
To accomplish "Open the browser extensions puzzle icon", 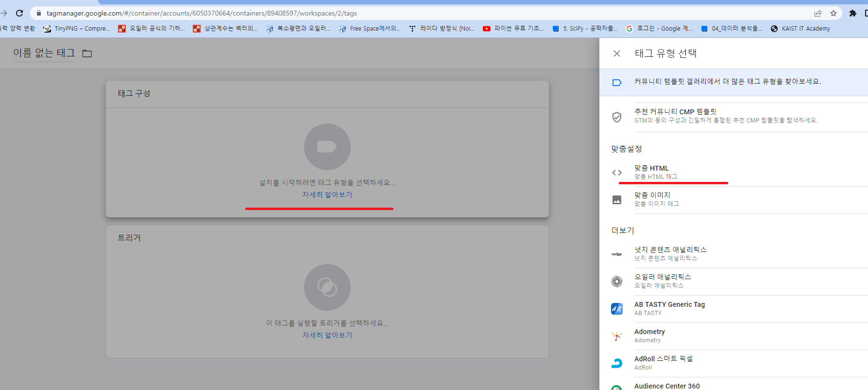I will [x=853, y=13].
